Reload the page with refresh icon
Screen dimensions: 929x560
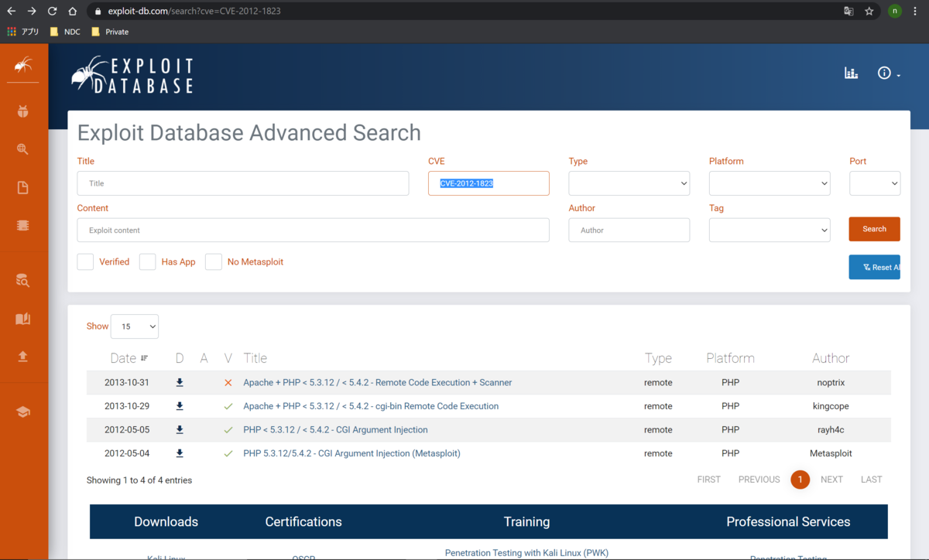(52, 11)
